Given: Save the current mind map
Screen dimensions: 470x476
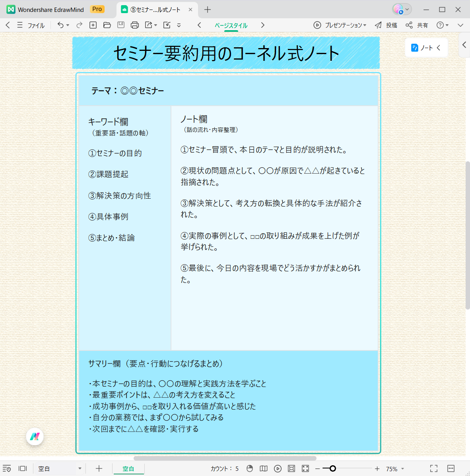Looking at the screenshot, I should click(121, 25).
